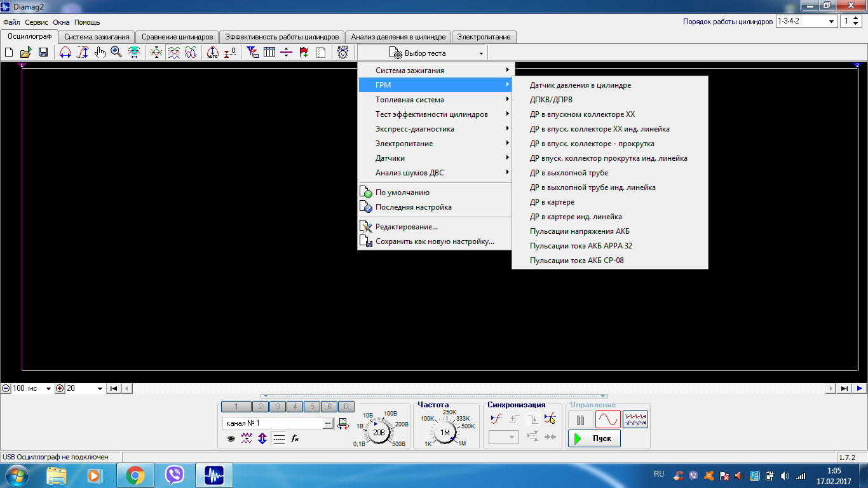Click Редактирование... menu entry
Screen dimensions: 868x488
click(x=436, y=226)
